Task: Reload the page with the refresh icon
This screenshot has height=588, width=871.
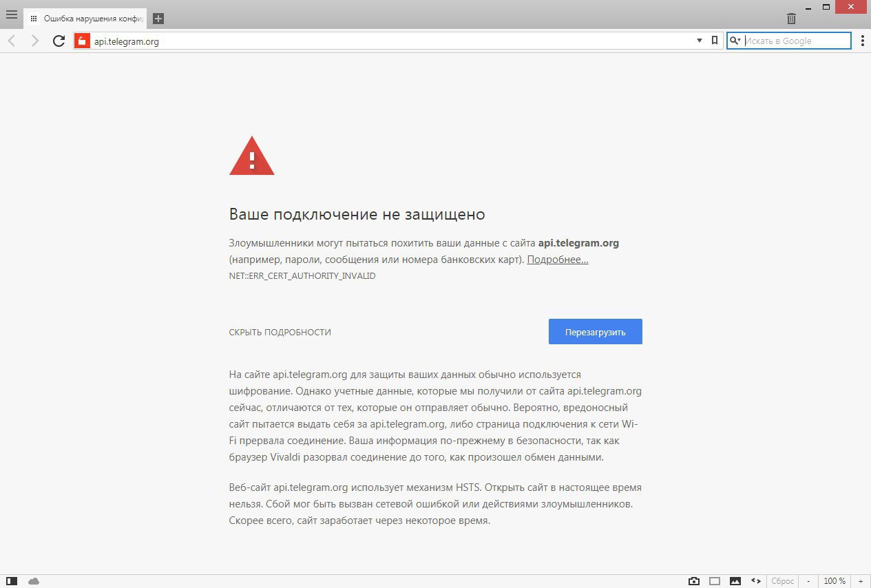Action: [x=59, y=41]
